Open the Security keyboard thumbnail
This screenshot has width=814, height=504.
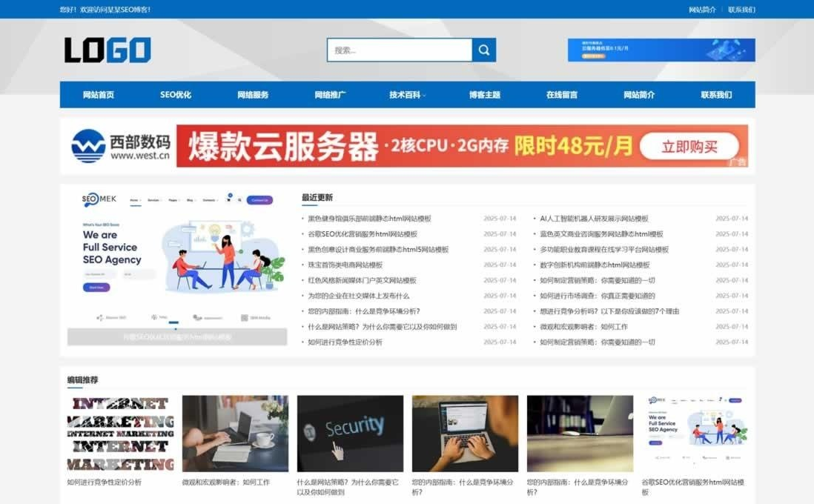[x=351, y=434]
